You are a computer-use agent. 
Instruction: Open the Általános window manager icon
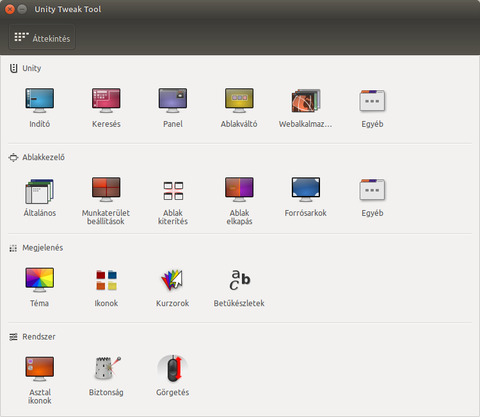39,191
